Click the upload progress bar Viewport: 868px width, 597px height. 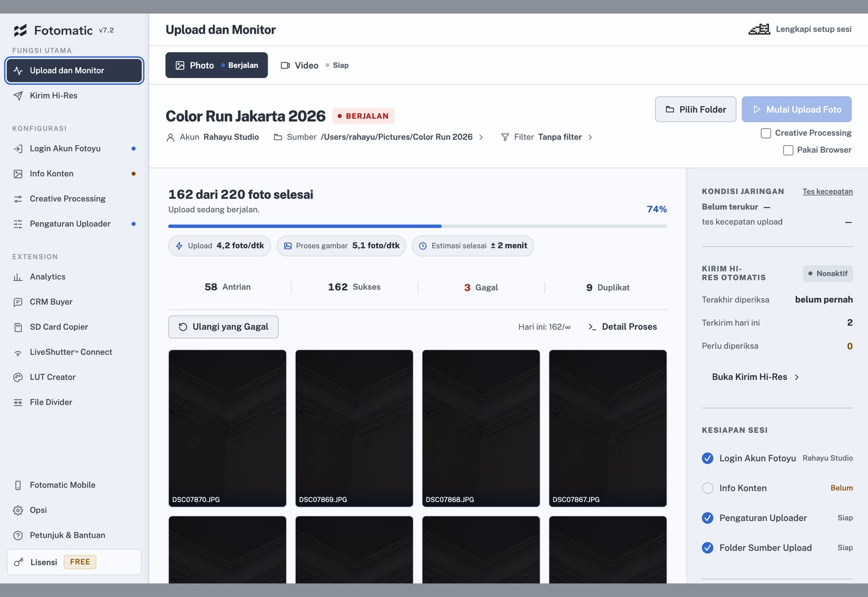(x=418, y=226)
